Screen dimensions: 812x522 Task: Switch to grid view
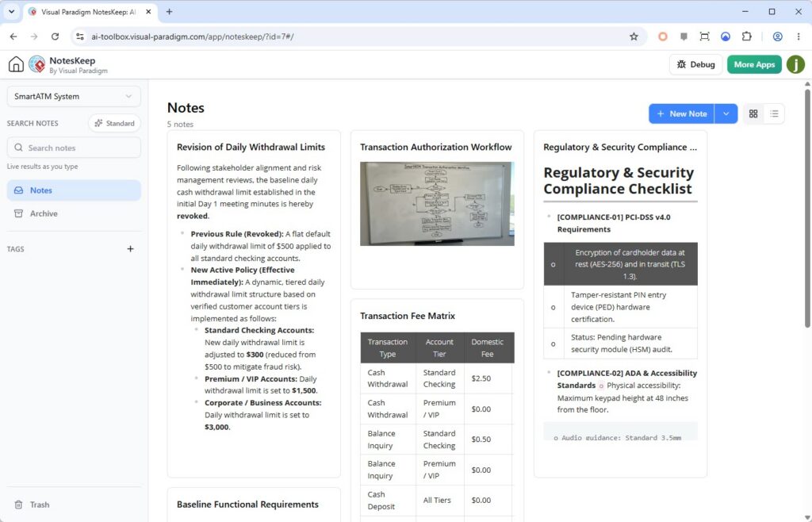pyautogui.click(x=753, y=113)
